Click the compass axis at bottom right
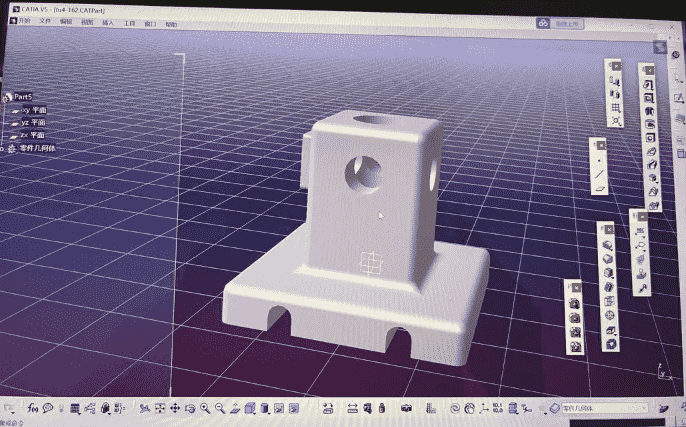 point(664,372)
